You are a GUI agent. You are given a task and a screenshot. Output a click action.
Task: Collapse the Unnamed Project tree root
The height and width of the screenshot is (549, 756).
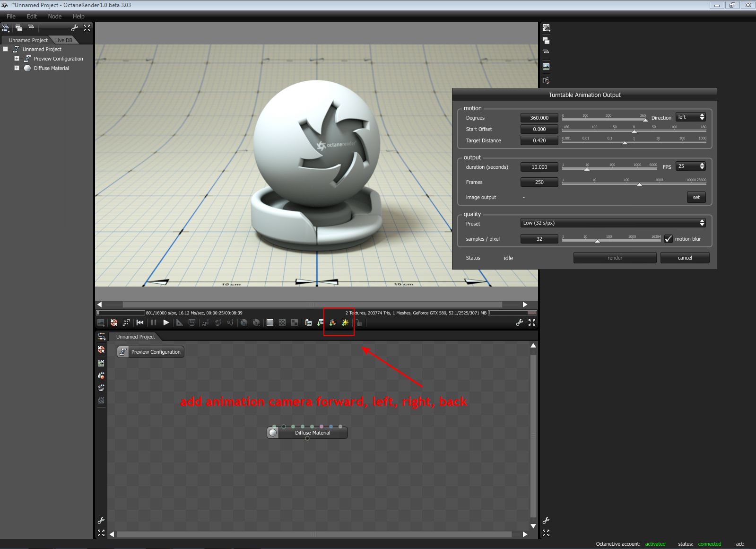(x=6, y=49)
